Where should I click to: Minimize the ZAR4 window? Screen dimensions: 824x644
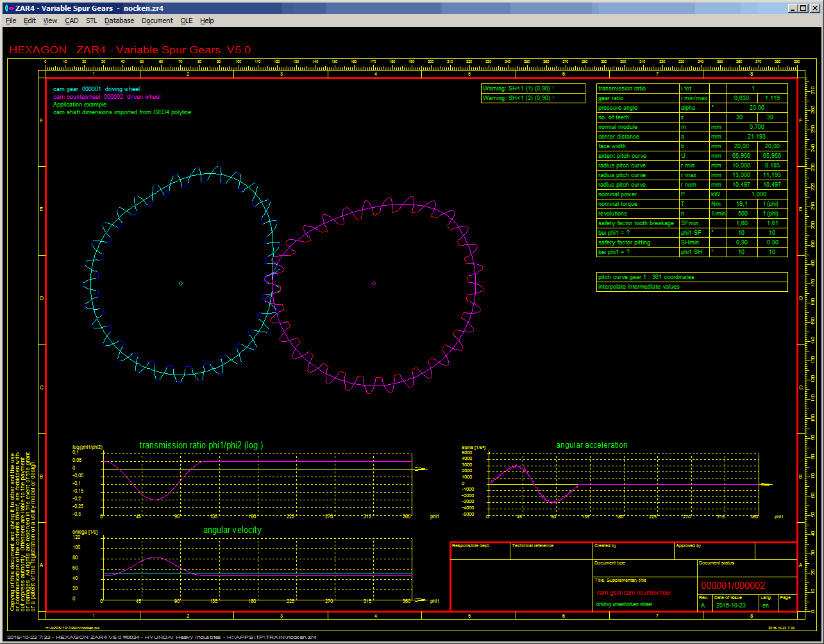tap(793, 8)
